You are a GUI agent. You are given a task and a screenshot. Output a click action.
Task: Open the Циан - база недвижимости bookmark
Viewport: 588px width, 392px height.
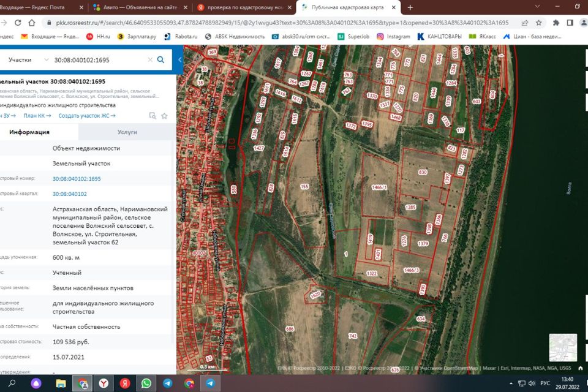(532, 36)
